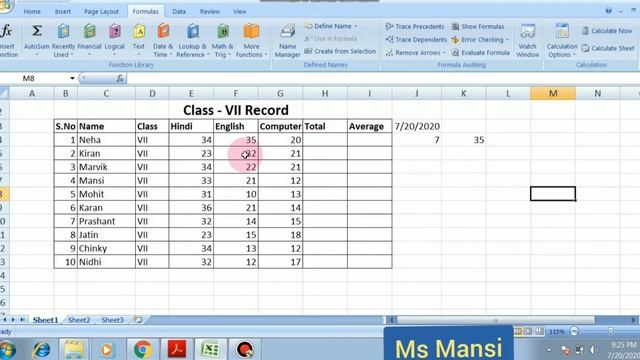This screenshot has height=360, width=640.
Task: Select the Class - VII Record title cell
Action: pos(236,110)
